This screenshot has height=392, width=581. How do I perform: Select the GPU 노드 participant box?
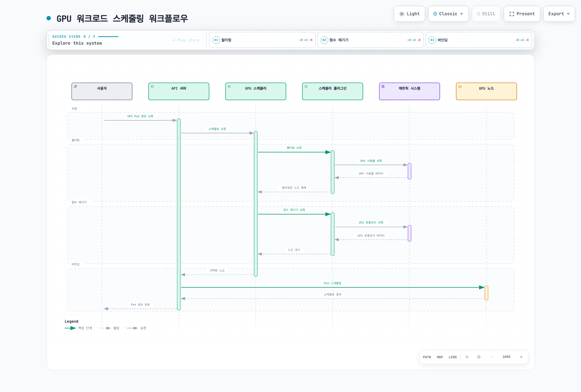(x=487, y=91)
